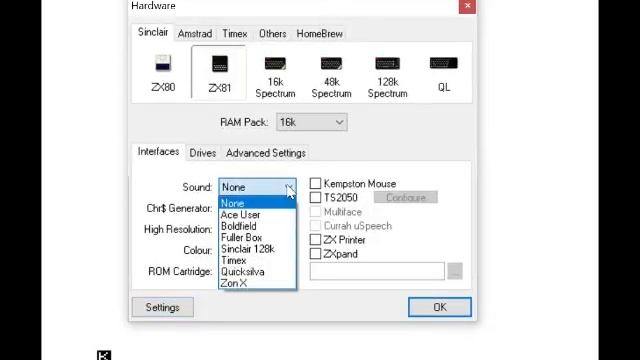The width and height of the screenshot is (640, 360).
Task: Click the browse button beside the empty field
Action: click(455, 271)
